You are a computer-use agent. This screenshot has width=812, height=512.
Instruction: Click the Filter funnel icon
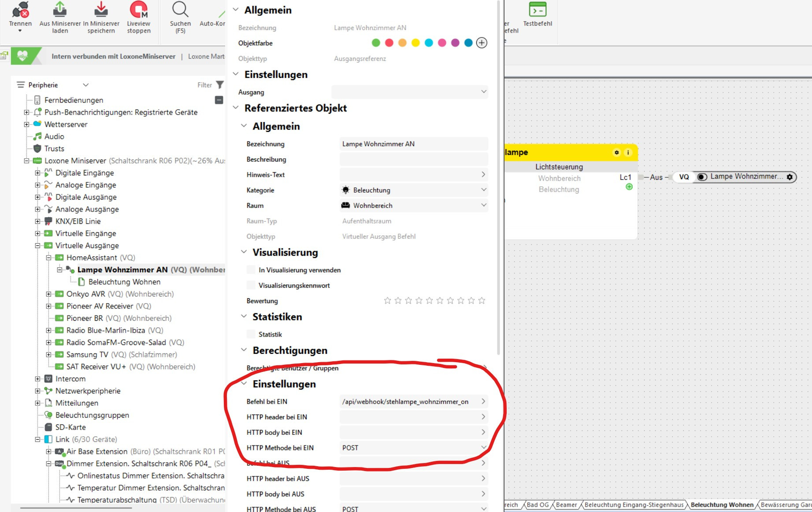tap(220, 85)
